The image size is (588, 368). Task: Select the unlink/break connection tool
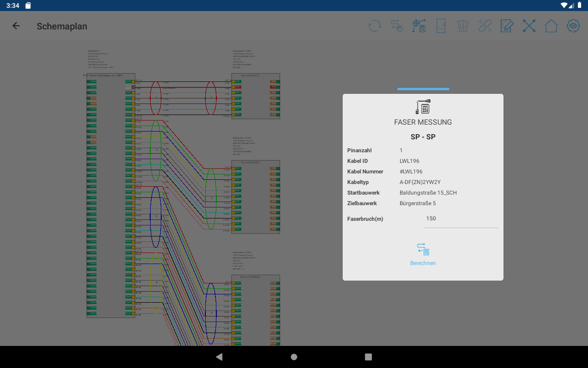point(485,26)
